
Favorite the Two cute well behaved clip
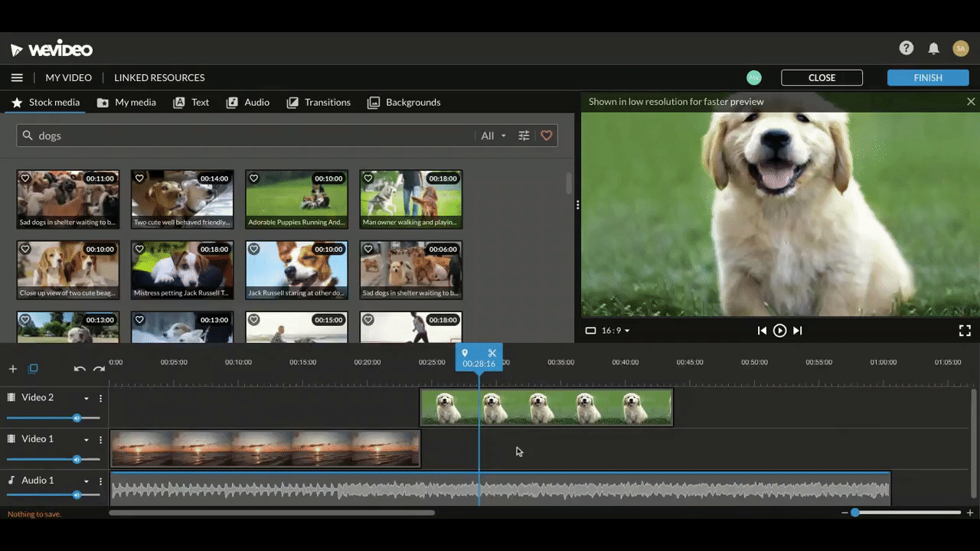point(139,178)
